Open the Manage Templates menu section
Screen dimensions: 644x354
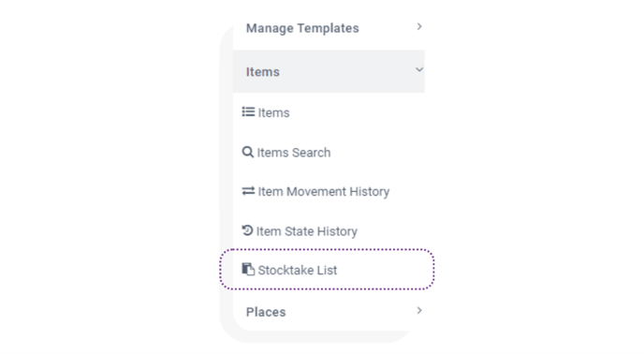(329, 28)
